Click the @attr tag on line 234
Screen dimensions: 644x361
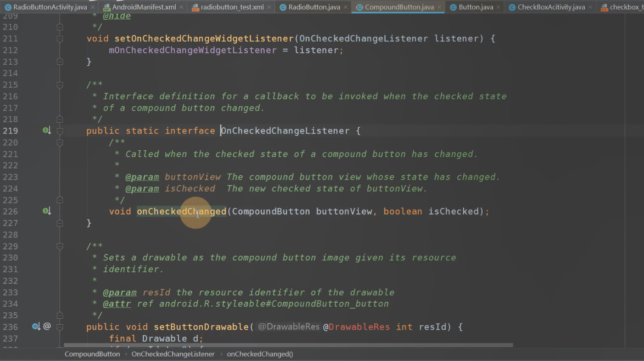[x=117, y=304]
